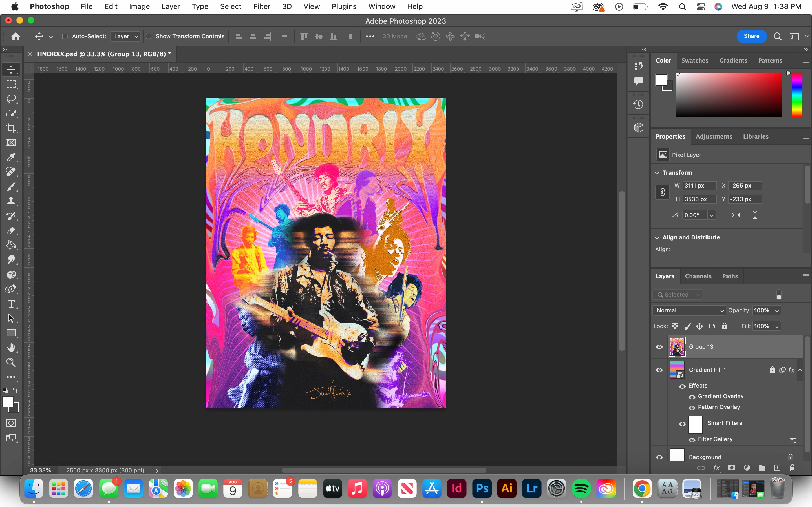The height and width of the screenshot is (507, 812).
Task: Select the Crop tool
Action: coord(11,128)
